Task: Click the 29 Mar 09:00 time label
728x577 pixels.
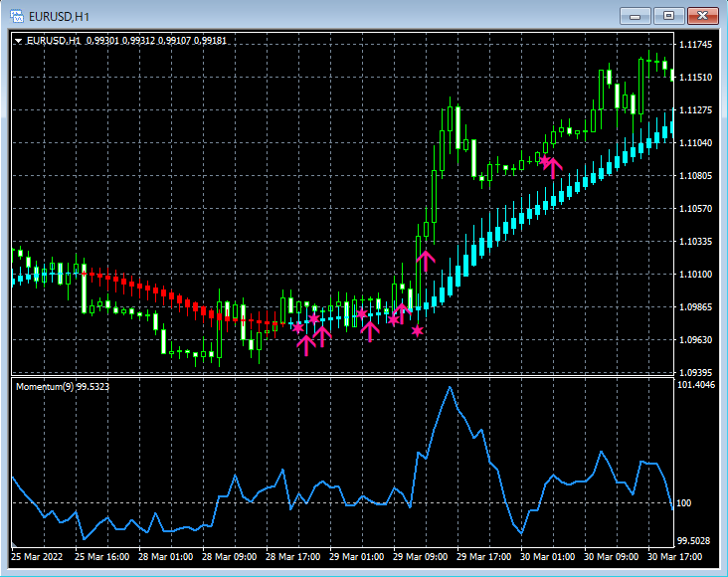Action: click(420, 556)
